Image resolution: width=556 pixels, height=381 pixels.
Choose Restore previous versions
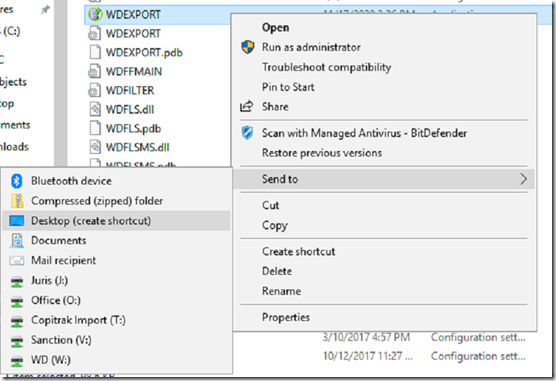pos(322,153)
